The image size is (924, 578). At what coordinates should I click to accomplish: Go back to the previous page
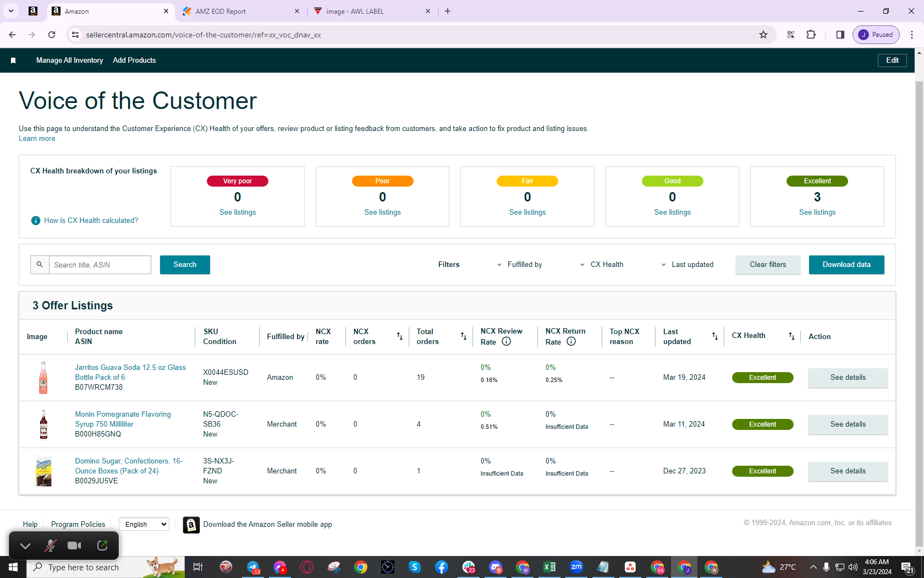click(12, 35)
